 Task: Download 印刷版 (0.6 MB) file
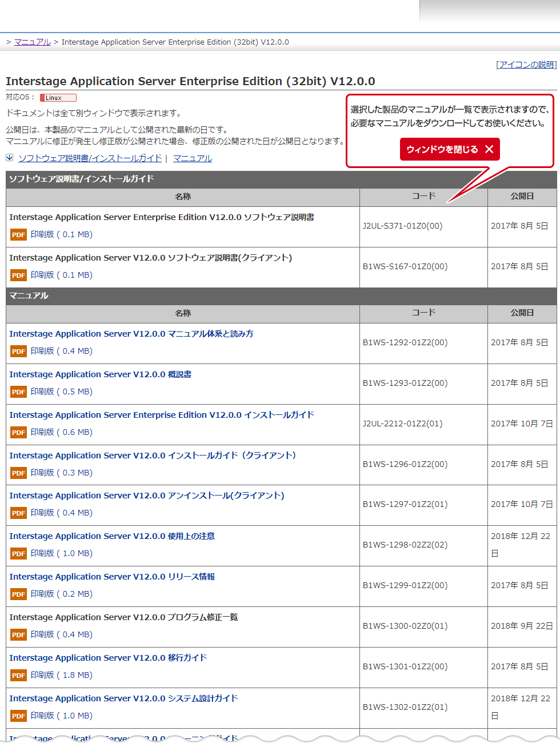62,432
